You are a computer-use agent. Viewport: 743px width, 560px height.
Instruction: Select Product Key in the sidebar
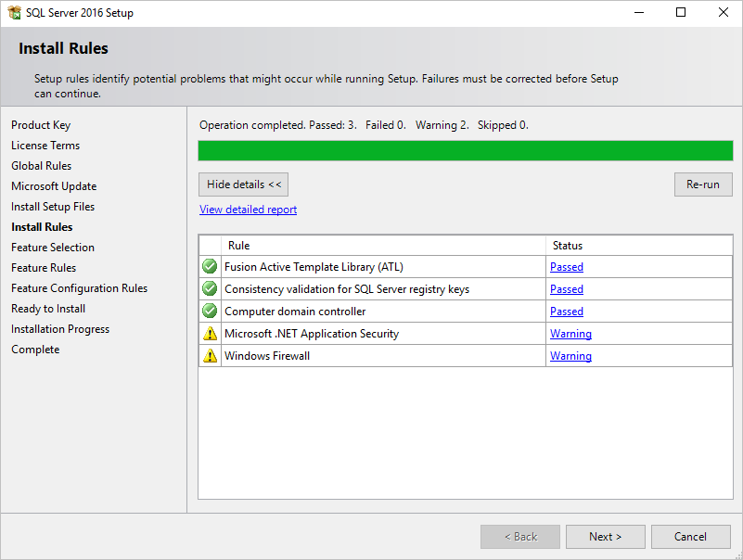pyautogui.click(x=41, y=124)
